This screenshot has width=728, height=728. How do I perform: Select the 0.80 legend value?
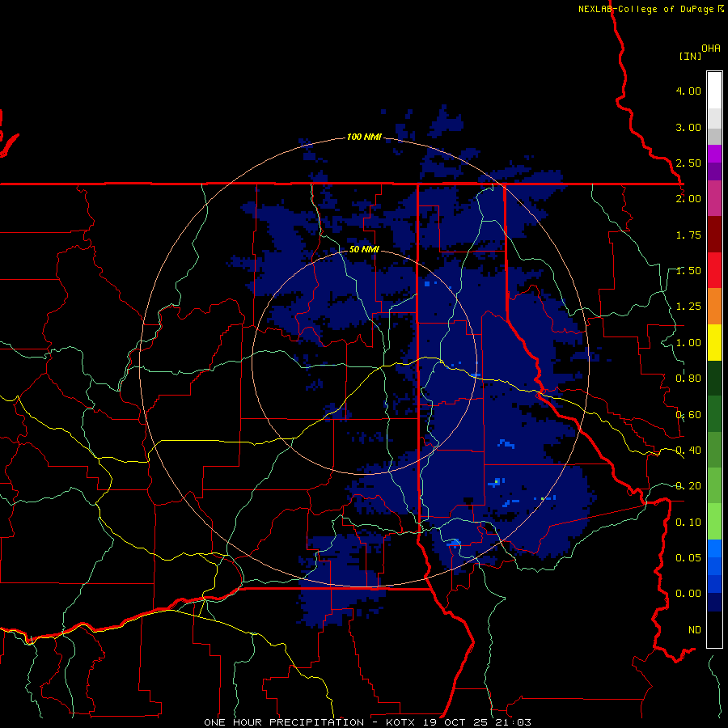click(x=688, y=379)
